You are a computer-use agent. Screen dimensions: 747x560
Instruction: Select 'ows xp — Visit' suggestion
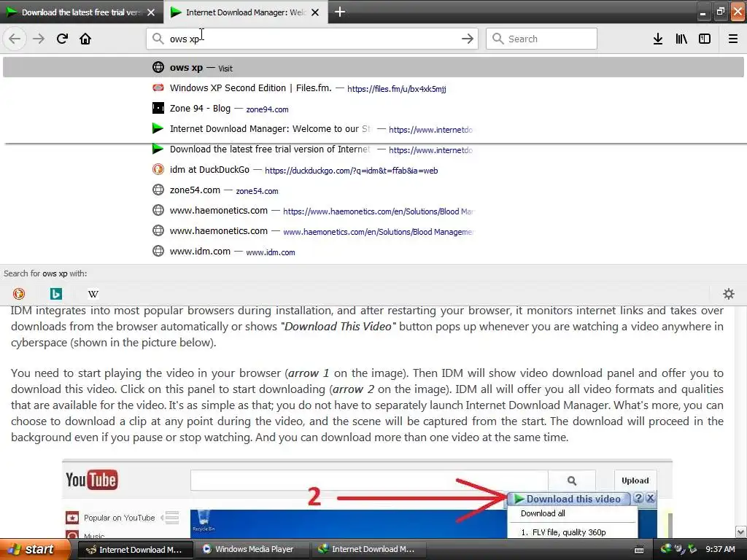click(373, 68)
